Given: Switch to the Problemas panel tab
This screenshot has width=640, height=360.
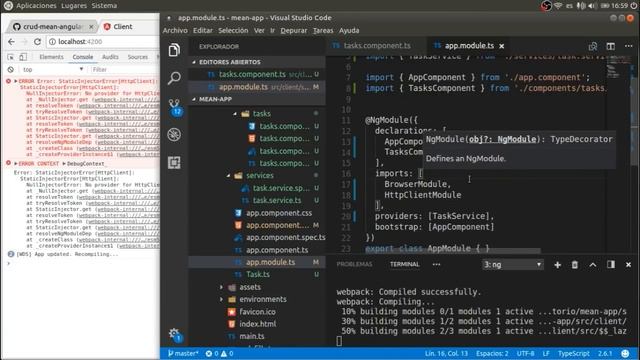Looking at the screenshot, I should pos(354,264).
